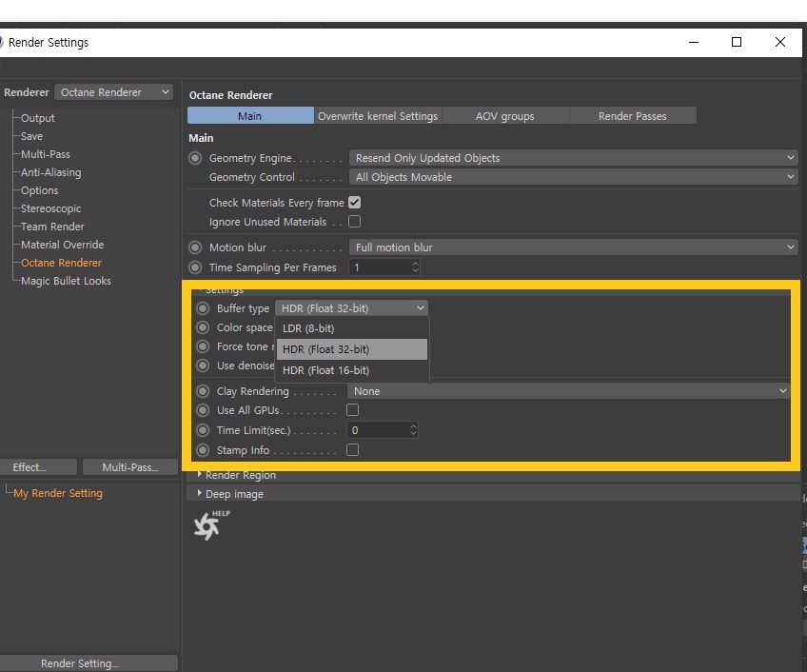Open the Motion blur dropdown
This screenshot has width=807, height=672.
pos(573,247)
